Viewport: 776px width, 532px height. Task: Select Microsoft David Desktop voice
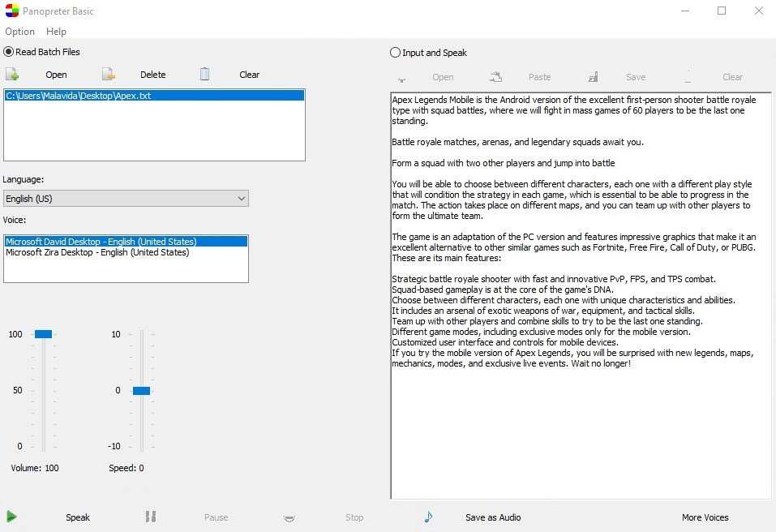pos(126,242)
